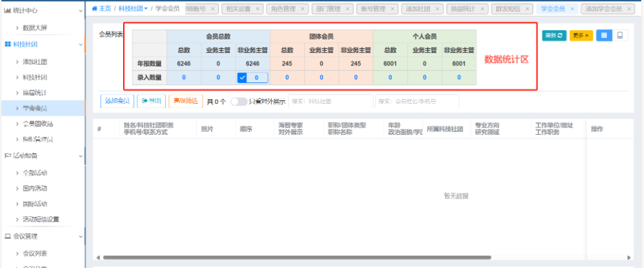Click the teal 刷新 refresh button

click(554, 36)
